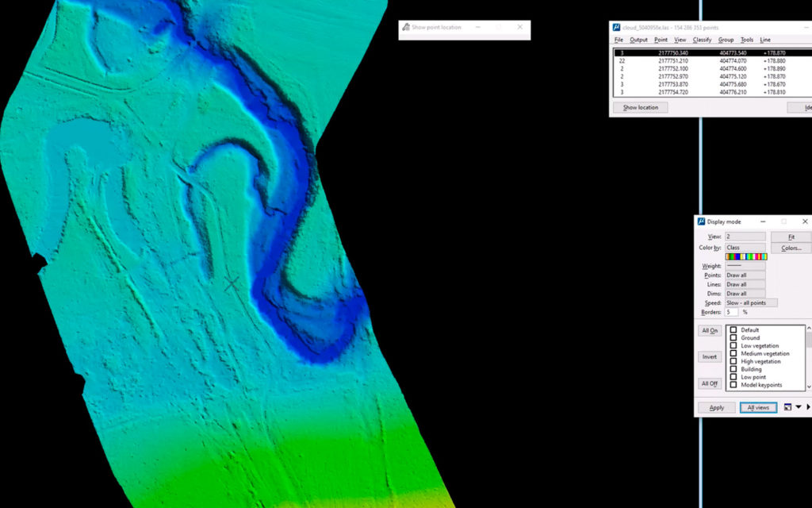The image size is (812, 508).
Task: Click the class list scroll down arrow
Action: pos(809,387)
